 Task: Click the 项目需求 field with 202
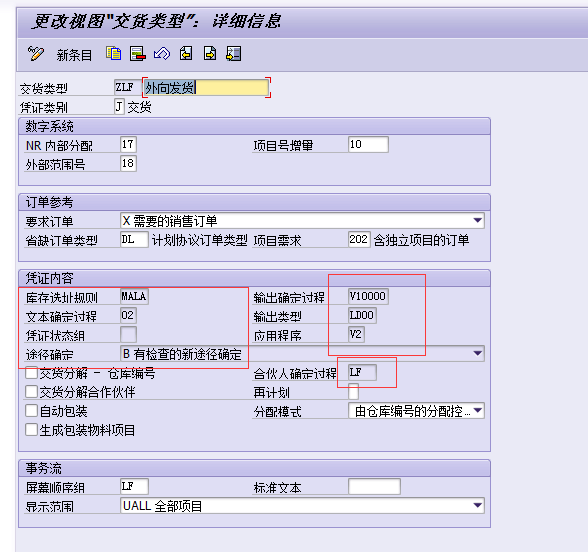tap(359, 239)
